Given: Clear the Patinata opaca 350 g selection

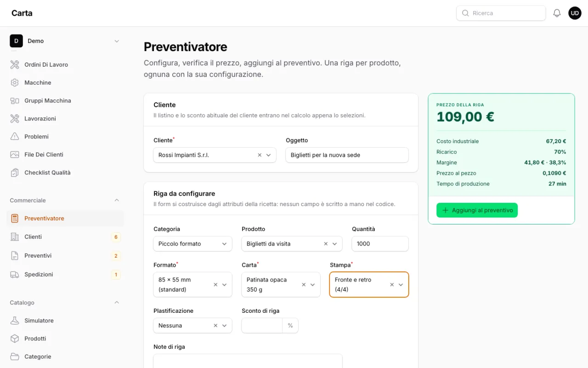Looking at the screenshot, I should [x=304, y=285].
